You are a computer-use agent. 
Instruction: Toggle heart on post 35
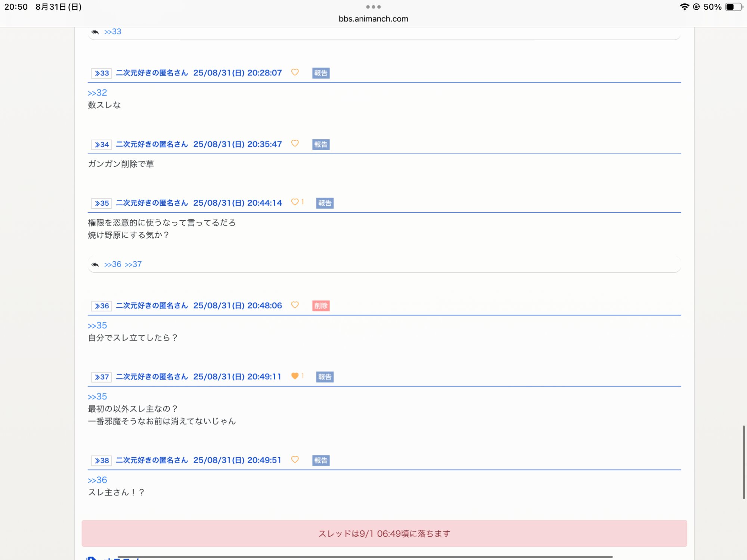295,202
